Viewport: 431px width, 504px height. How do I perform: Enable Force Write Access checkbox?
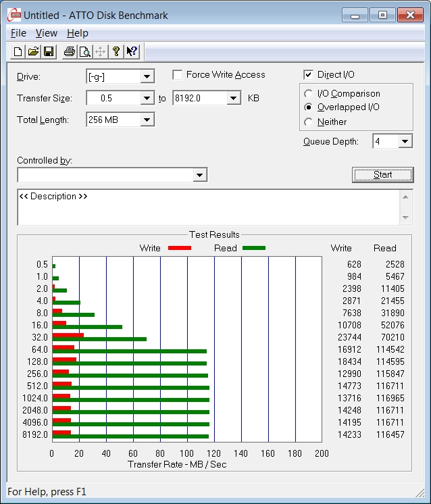(x=178, y=75)
